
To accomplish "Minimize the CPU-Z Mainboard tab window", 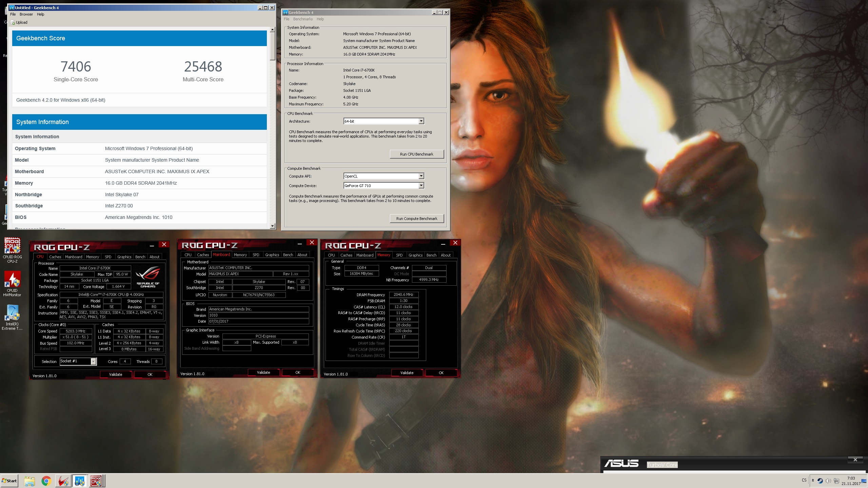I will 299,243.
